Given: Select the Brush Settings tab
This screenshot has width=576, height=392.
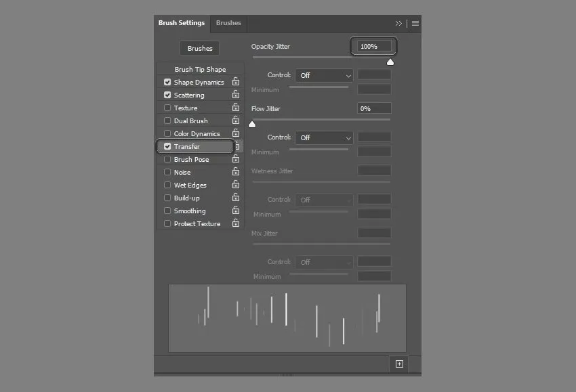Looking at the screenshot, I should click(x=182, y=23).
